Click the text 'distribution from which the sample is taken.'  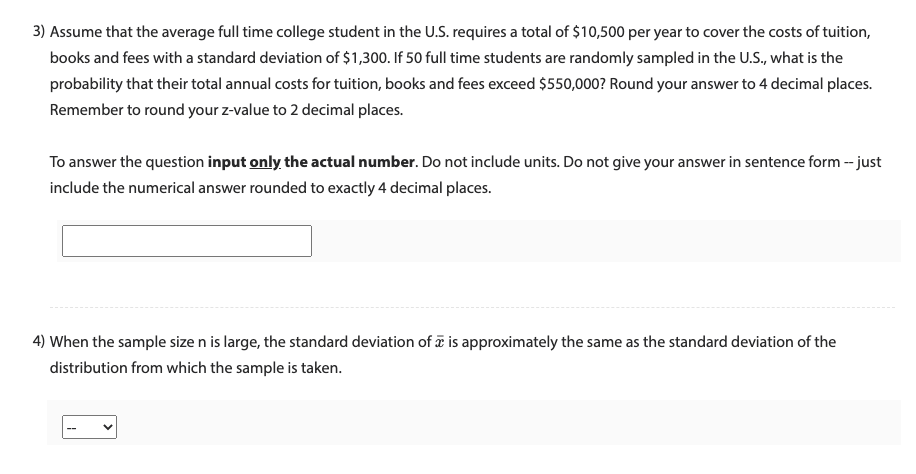(x=196, y=368)
